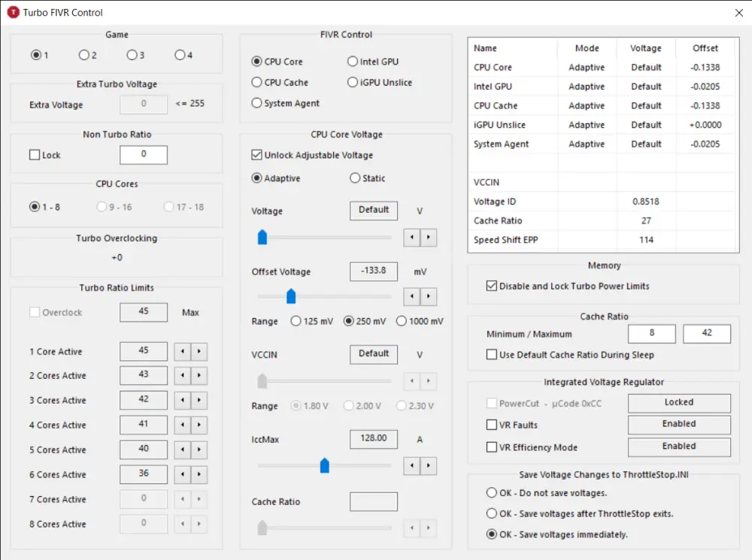
Task: Click left arrow beside the Voltage slider
Action: (412, 238)
